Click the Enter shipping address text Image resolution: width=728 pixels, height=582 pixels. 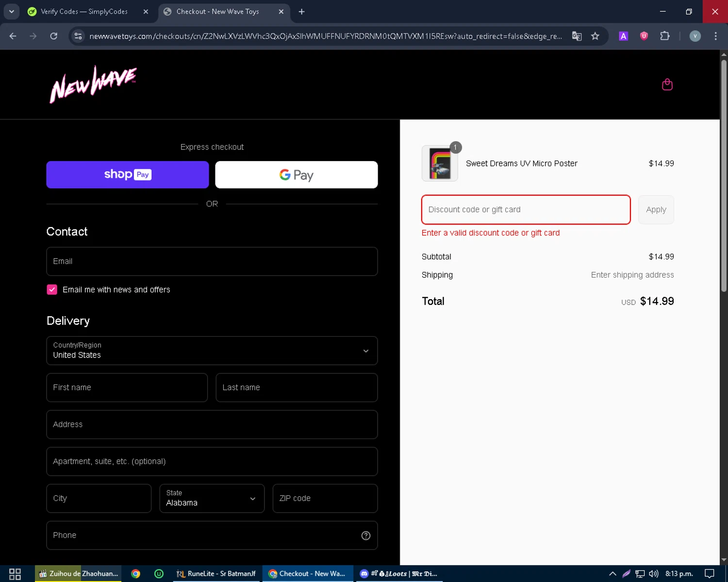[x=632, y=275]
